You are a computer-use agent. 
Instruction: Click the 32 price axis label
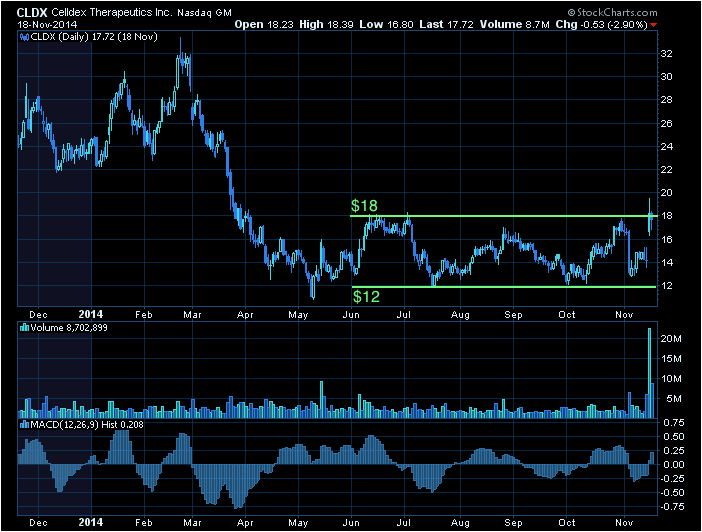pyautogui.click(x=666, y=54)
